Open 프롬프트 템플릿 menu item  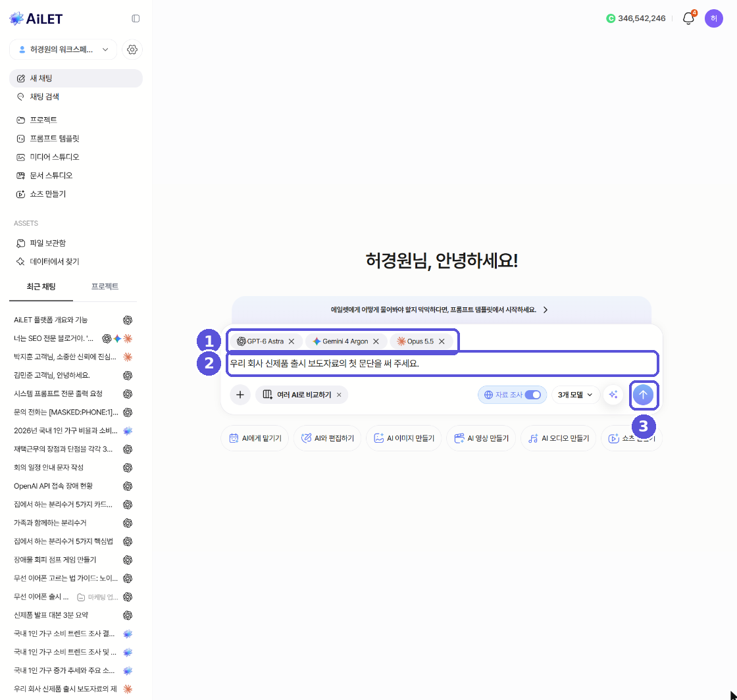click(x=76, y=139)
